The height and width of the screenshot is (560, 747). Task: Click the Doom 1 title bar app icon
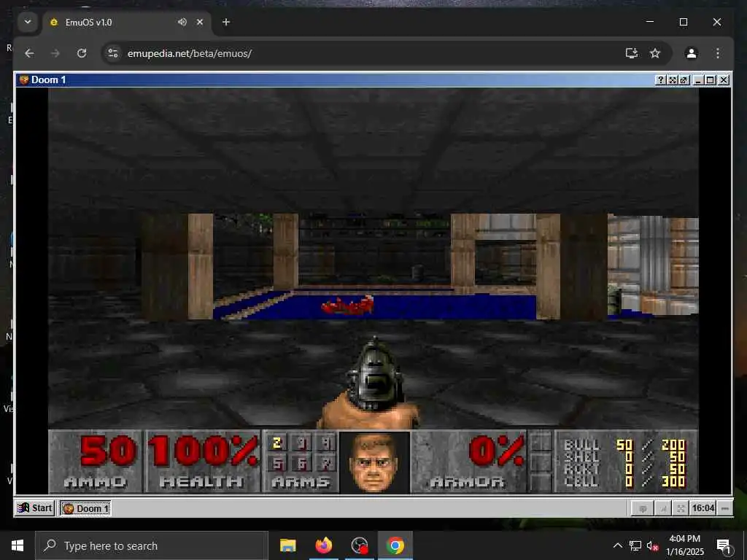point(24,79)
